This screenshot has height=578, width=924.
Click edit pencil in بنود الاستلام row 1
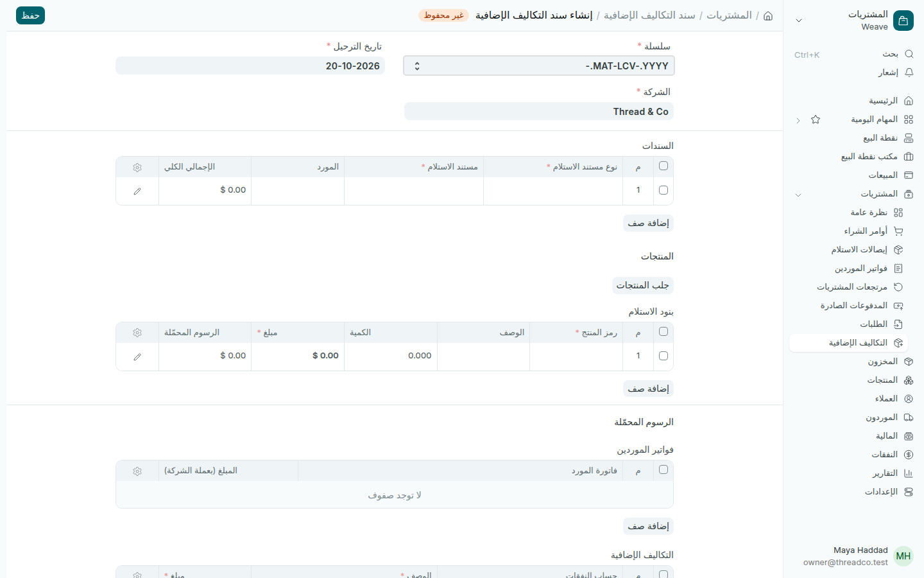(x=137, y=356)
